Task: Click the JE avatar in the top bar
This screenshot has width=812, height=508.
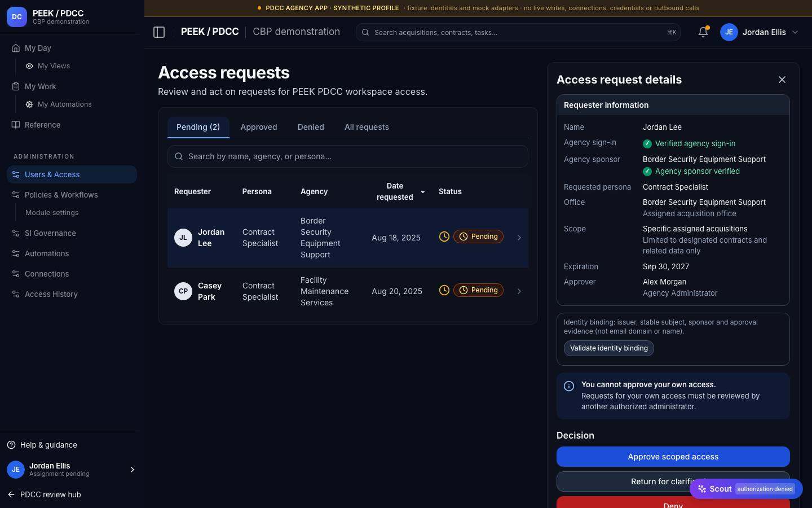Action: [729, 32]
